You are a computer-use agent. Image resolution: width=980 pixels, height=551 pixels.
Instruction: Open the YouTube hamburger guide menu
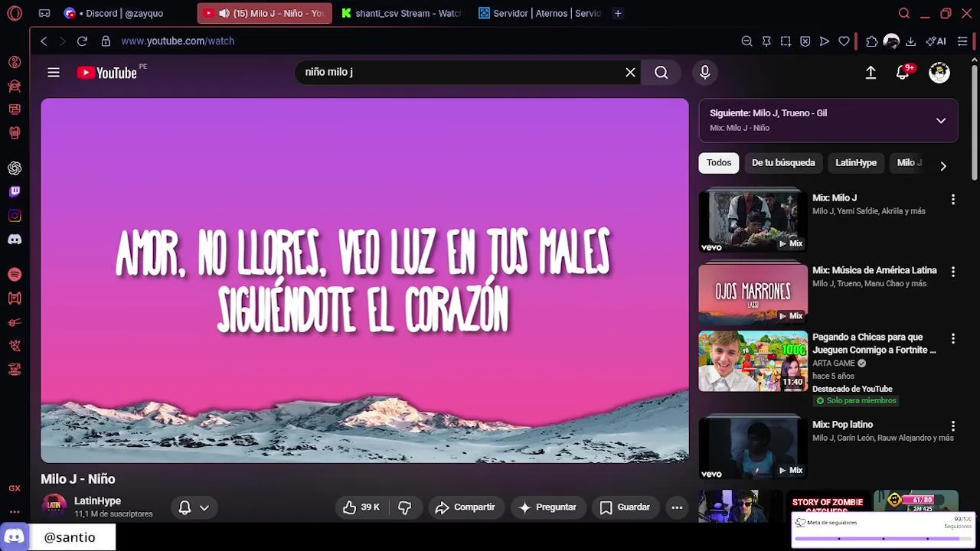point(54,73)
